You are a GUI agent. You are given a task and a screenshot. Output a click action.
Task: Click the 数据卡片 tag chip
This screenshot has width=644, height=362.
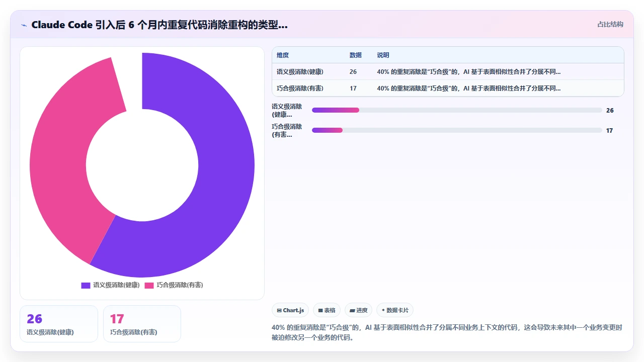tap(395, 310)
